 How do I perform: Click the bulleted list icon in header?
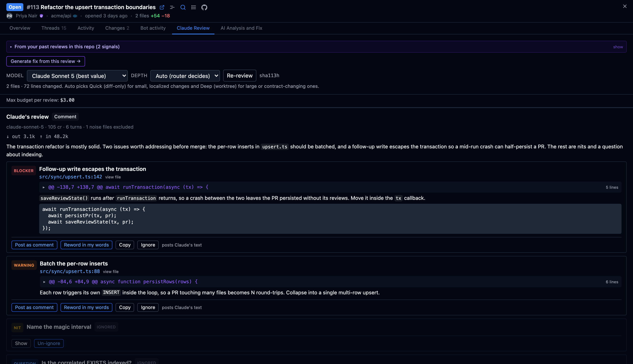(x=194, y=7)
